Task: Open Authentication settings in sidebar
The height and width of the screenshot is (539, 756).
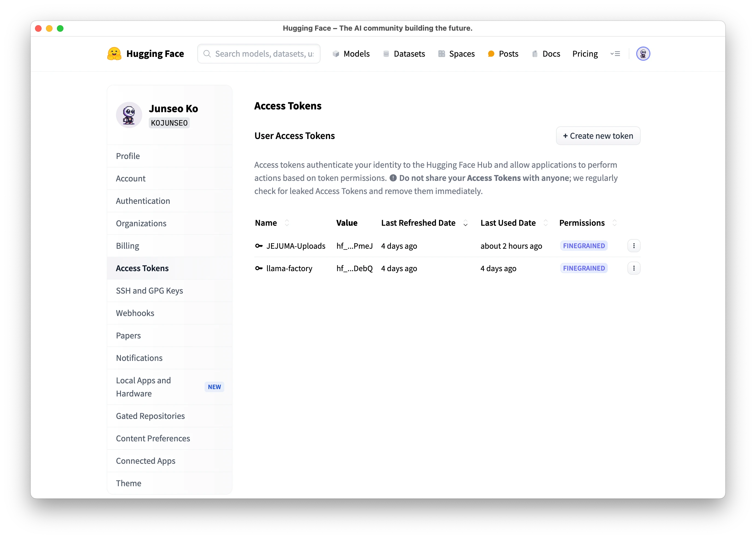Action: point(170,201)
